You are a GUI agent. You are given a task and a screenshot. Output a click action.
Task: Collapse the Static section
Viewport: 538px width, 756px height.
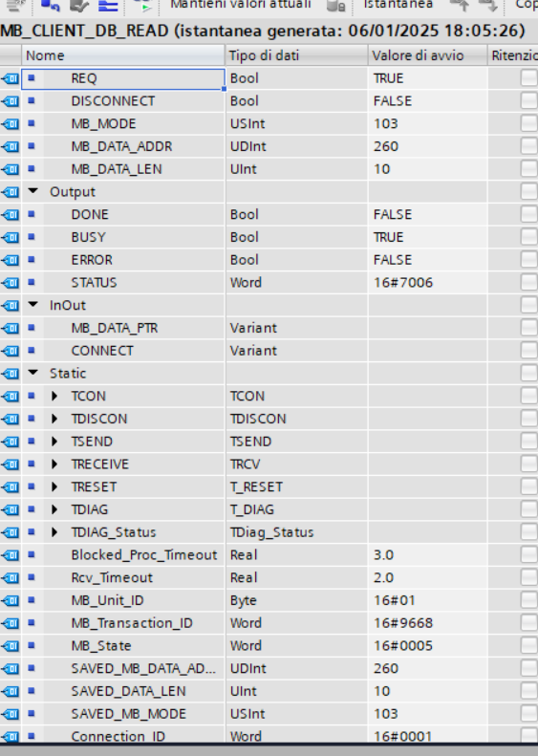pos(33,373)
